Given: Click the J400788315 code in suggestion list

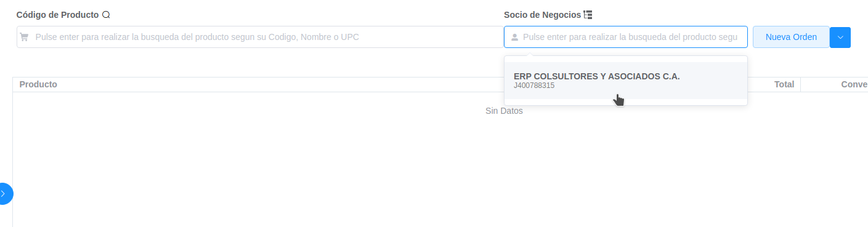Looking at the screenshot, I should click(534, 86).
